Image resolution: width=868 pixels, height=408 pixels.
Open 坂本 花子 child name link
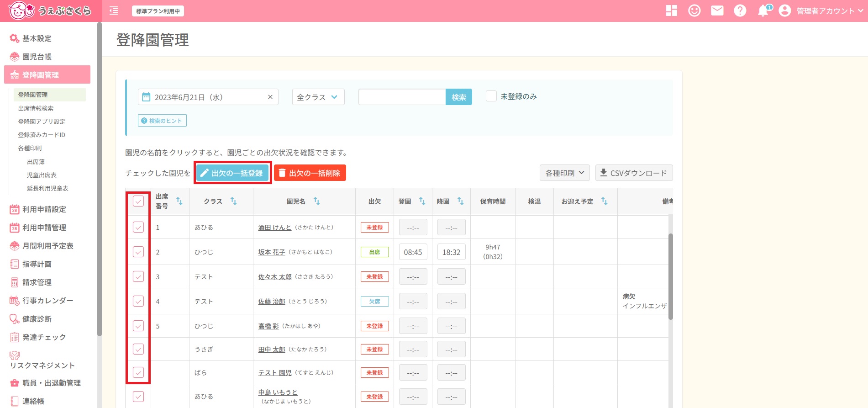(x=272, y=252)
